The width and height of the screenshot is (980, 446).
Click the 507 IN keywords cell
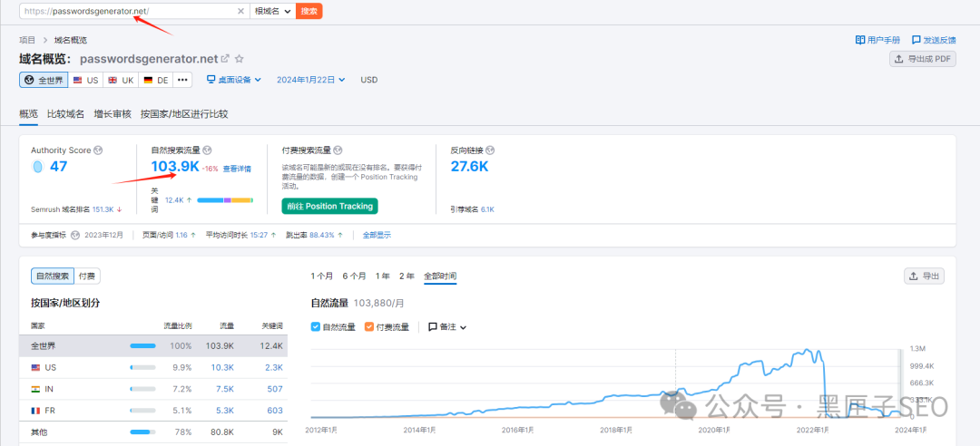pos(275,389)
